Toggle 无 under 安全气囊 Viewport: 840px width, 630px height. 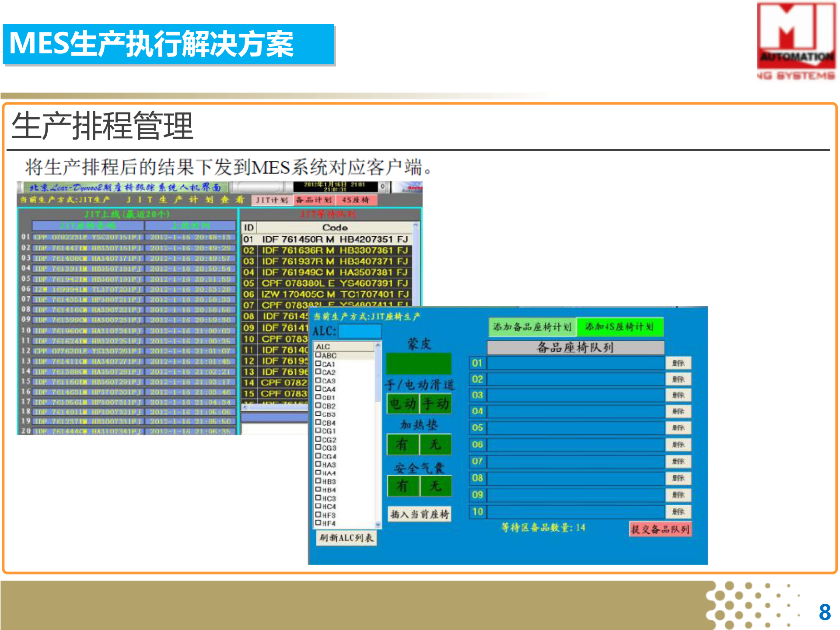tap(436, 487)
